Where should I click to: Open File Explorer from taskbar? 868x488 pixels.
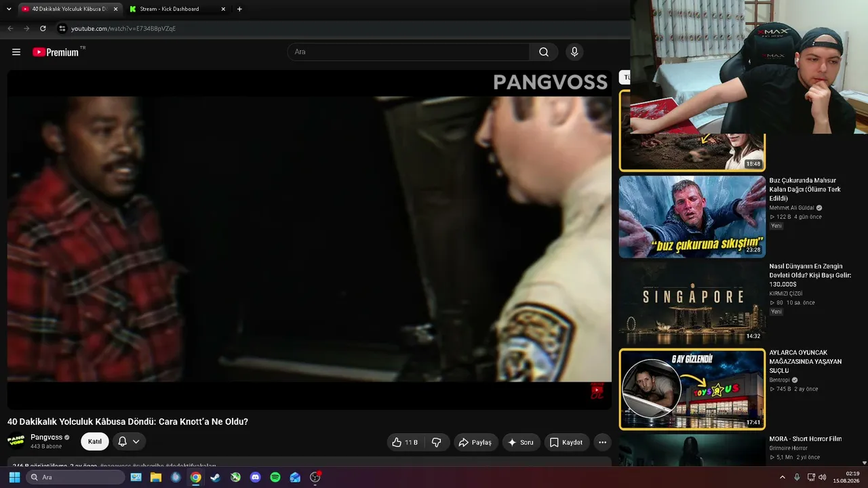coord(156,477)
